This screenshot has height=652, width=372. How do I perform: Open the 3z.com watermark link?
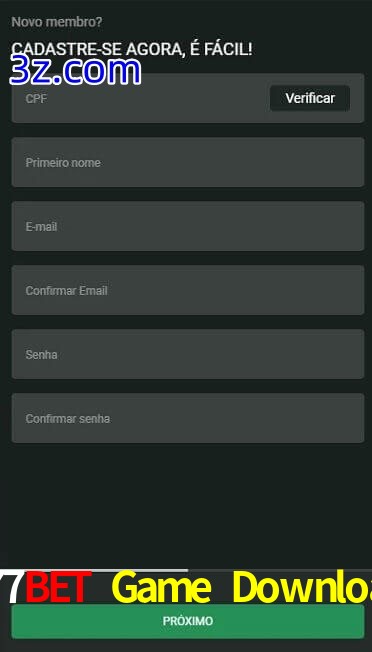pyautogui.click(x=75, y=71)
